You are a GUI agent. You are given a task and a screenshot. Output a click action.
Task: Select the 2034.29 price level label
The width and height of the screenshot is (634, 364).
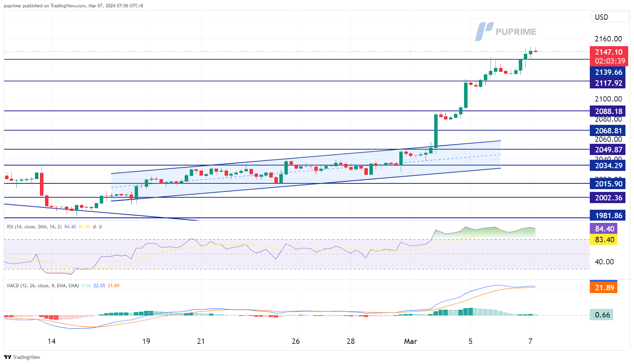[607, 166]
